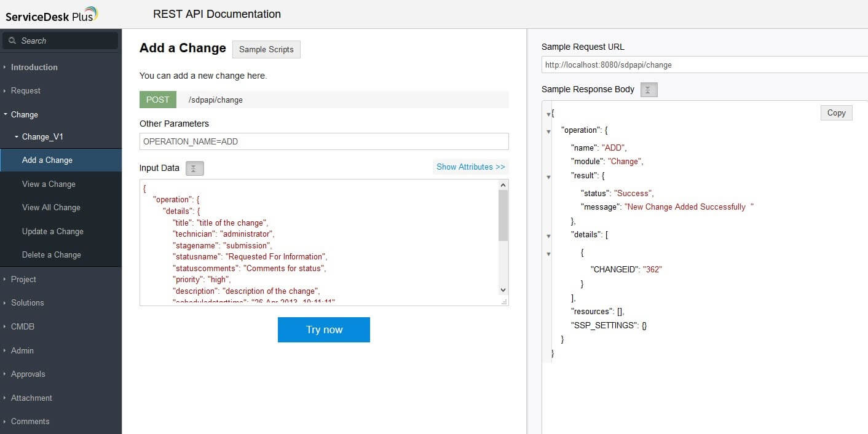
Task: Collapse the object containing CHANGEID
Action: 549,253
